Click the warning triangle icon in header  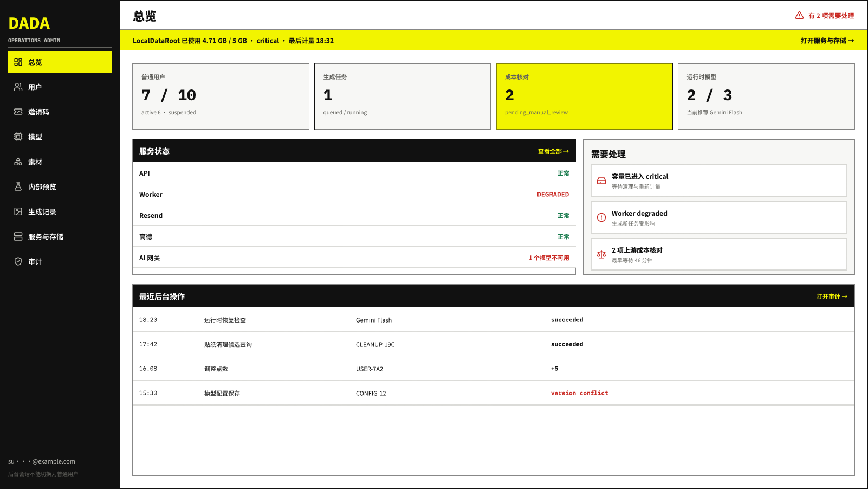(799, 16)
